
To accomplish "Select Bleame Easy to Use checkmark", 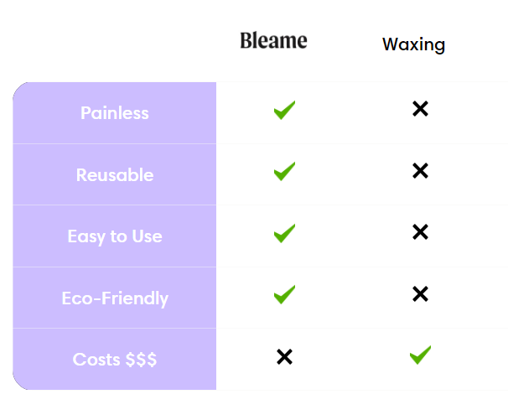I will 284,233.
